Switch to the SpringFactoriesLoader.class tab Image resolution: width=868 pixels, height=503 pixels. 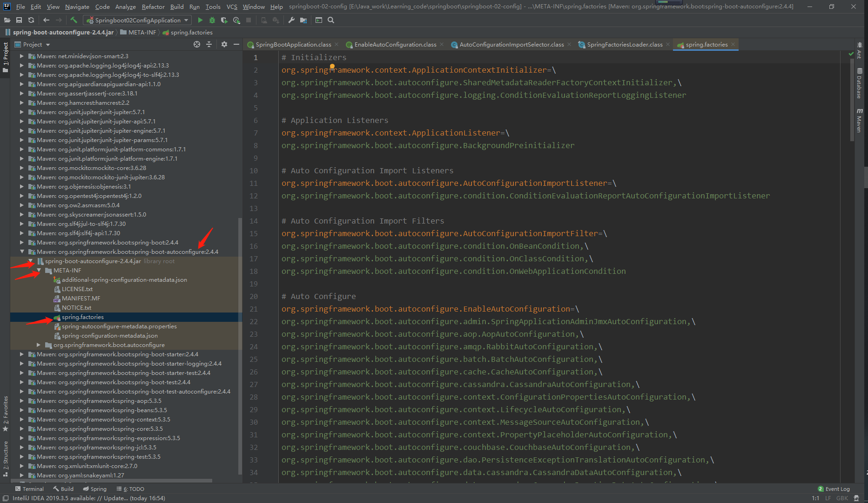625,44
